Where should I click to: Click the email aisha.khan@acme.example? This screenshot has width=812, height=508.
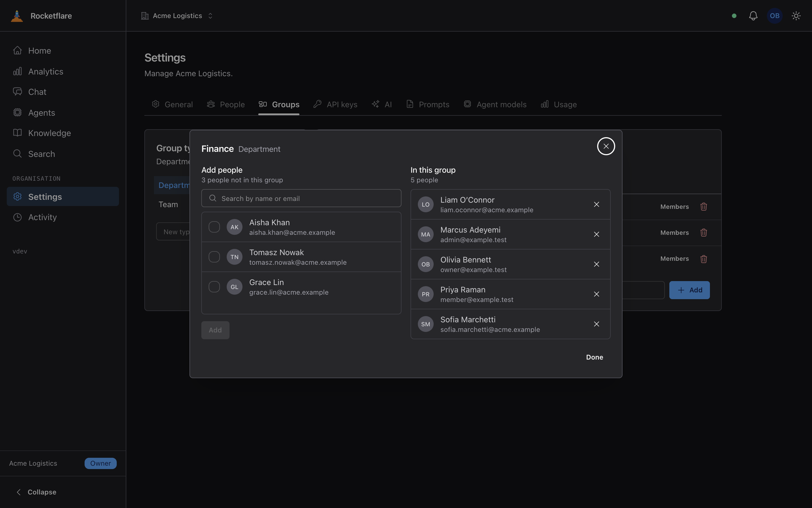point(292,233)
